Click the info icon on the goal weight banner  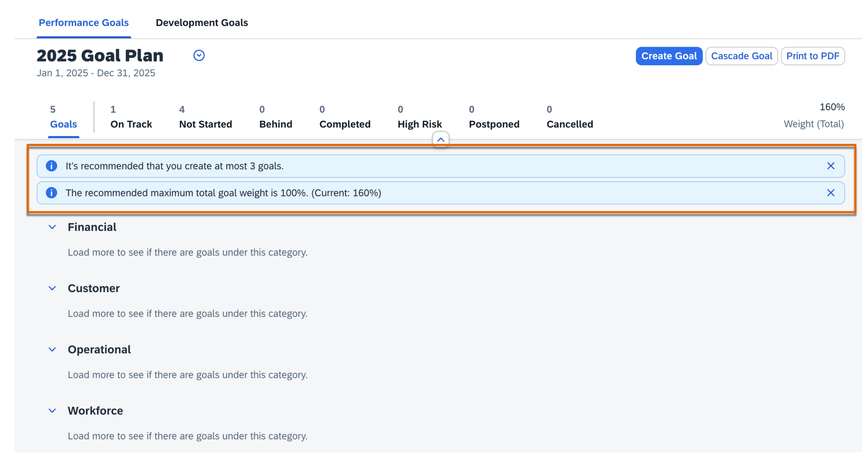pos(52,193)
